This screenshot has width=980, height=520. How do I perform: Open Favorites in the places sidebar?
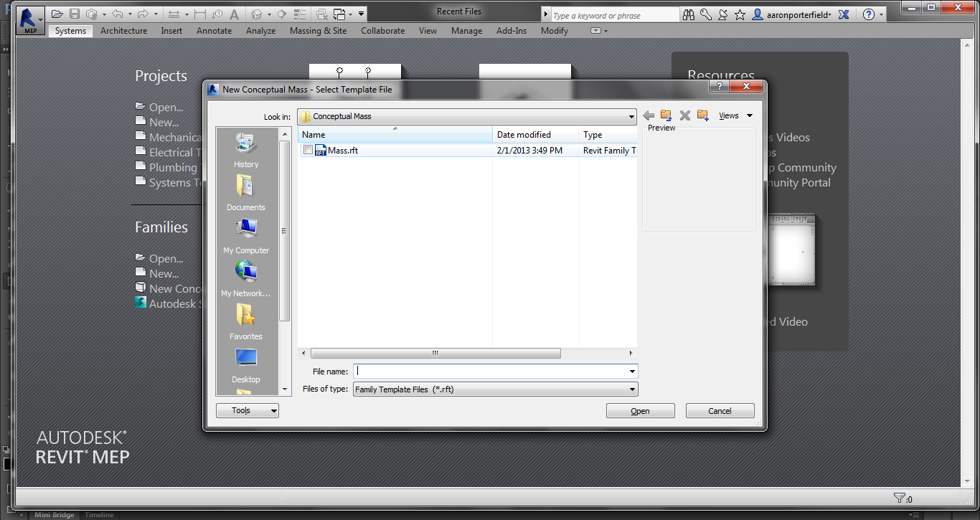(246, 323)
